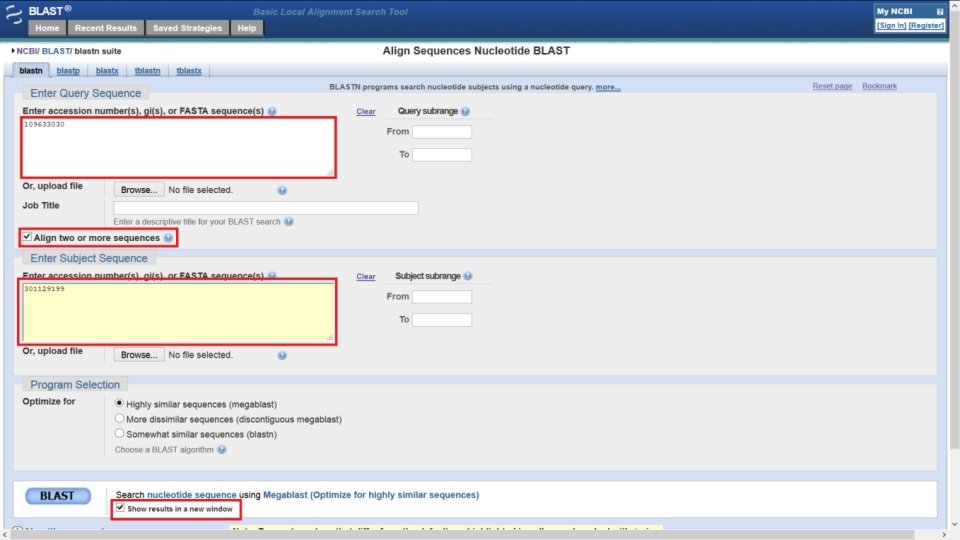Viewport: 960px width, 540px height.
Task: Click Subject subrange From field
Action: pos(442,297)
